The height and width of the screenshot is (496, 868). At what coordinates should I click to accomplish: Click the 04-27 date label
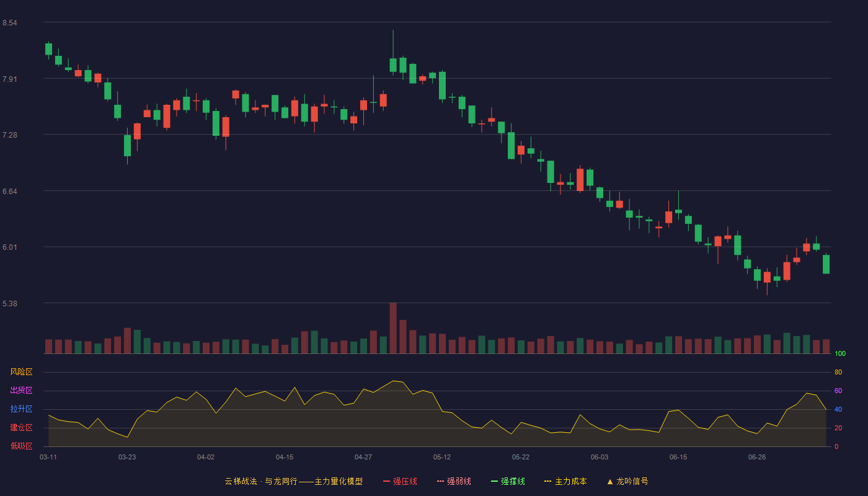click(363, 457)
